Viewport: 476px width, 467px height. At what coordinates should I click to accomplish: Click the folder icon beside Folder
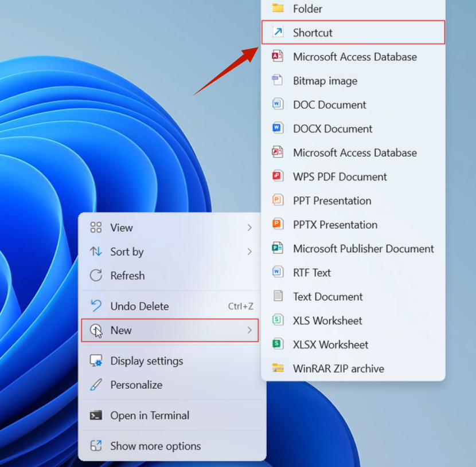tap(278, 7)
